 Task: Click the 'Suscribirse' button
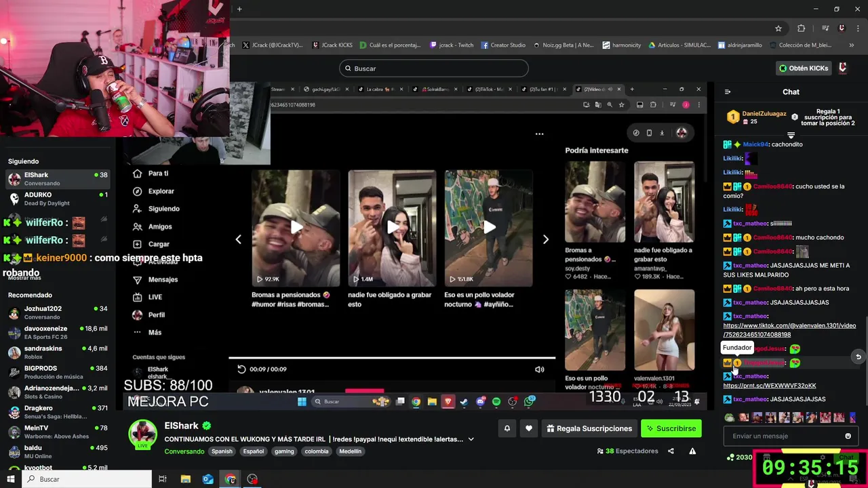tap(671, 428)
